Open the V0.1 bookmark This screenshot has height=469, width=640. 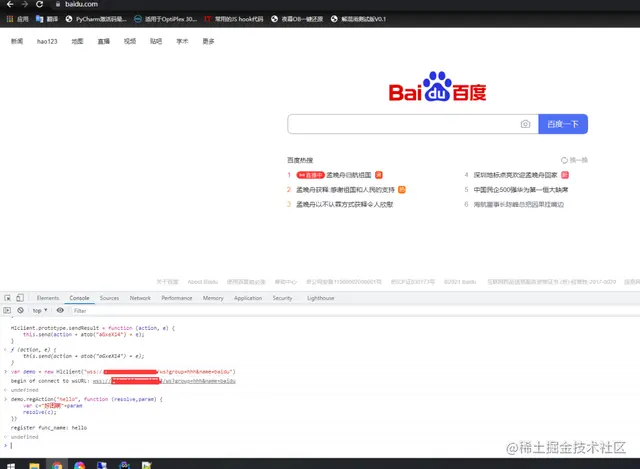(358, 19)
